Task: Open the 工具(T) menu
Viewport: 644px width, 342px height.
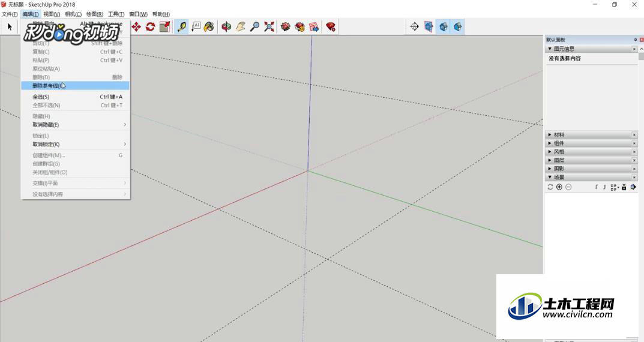Action: [x=116, y=14]
